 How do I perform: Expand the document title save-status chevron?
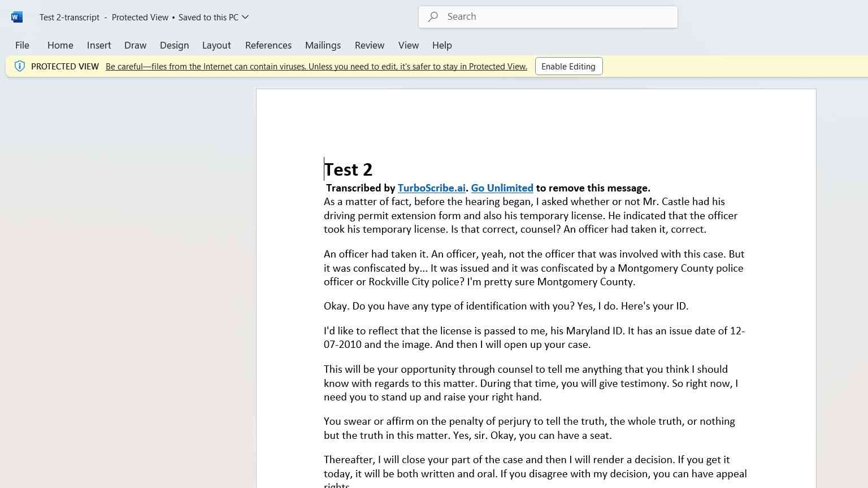pyautogui.click(x=245, y=17)
